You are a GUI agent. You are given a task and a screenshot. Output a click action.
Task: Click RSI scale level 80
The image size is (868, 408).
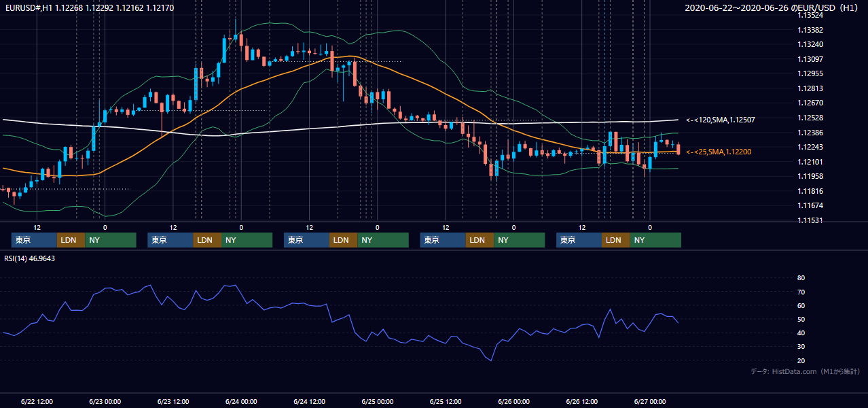click(801, 278)
